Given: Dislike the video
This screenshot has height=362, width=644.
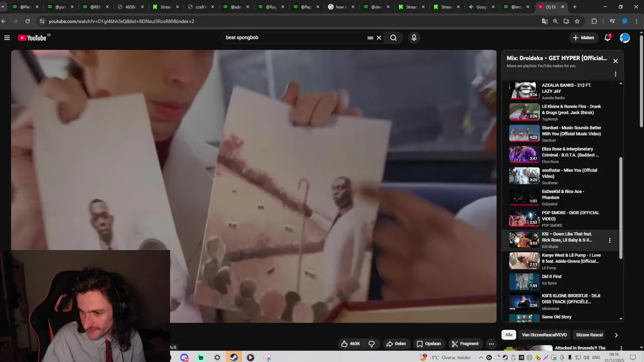Looking at the screenshot, I should [372, 344].
